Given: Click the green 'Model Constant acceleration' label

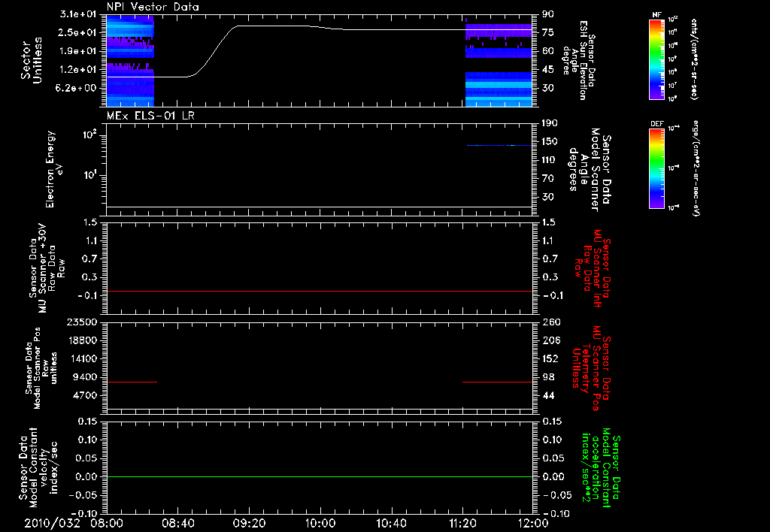Looking at the screenshot, I should 601,467.
